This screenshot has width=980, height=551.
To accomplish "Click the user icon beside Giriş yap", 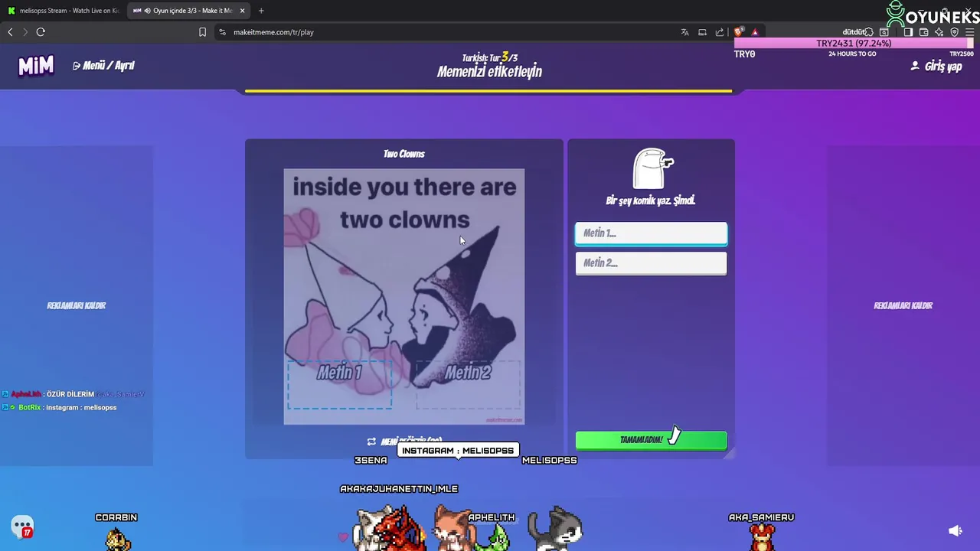I will pyautogui.click(x=914, y=67).
